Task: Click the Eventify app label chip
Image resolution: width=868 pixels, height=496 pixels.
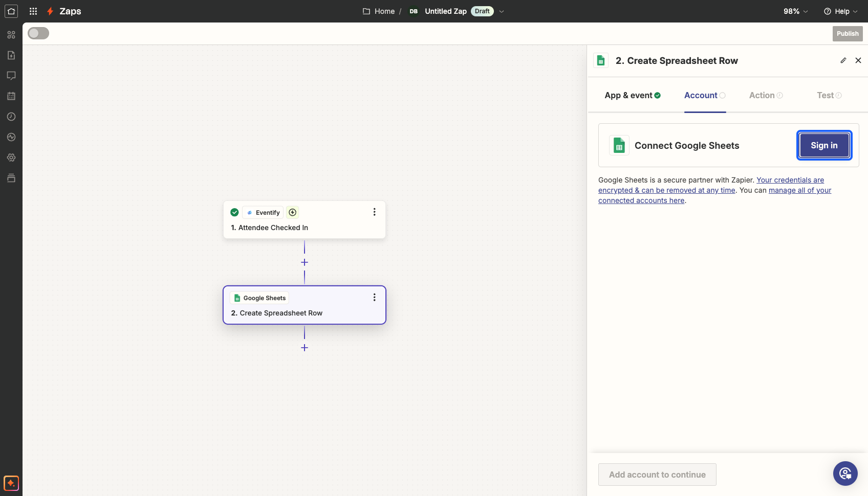Action: point(263,212)
